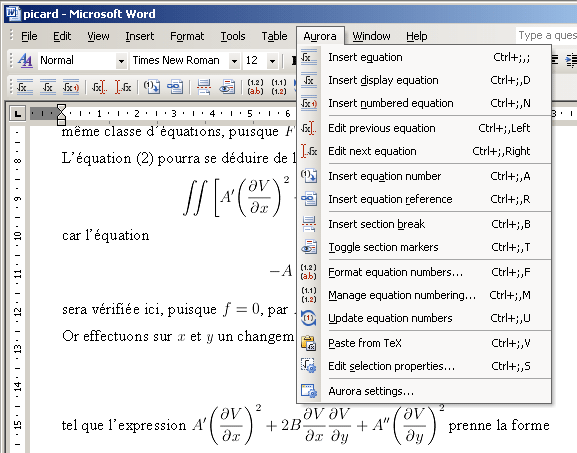The image size is (577, 453).
Task: Open the Tools menu
Action: pyautogui.click(x=233, y=36)
